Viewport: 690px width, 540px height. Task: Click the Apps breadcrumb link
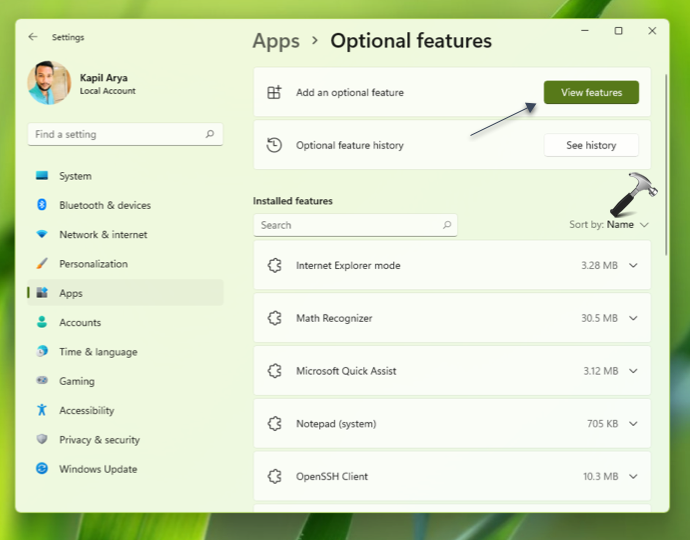pos(276,41)
